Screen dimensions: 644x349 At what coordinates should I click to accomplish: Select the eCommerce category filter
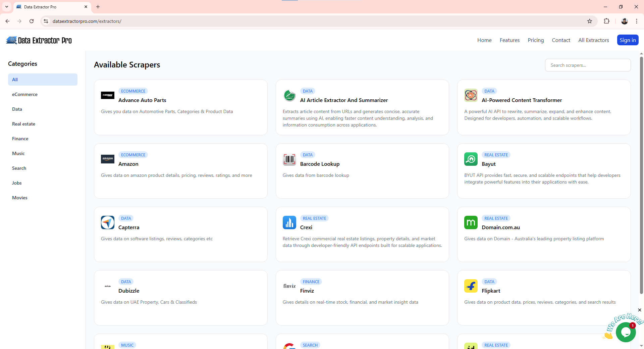pyautogui.click(x=25, y=94)
